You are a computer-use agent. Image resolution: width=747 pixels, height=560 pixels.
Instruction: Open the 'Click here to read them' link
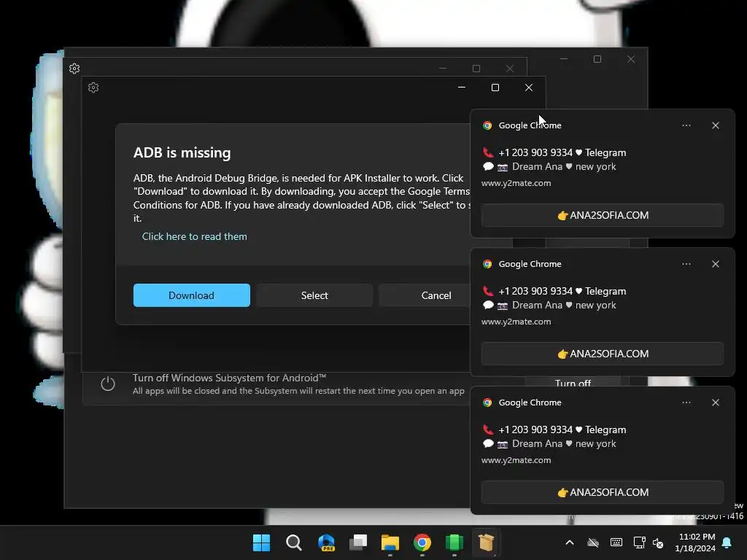click(194, 237)
